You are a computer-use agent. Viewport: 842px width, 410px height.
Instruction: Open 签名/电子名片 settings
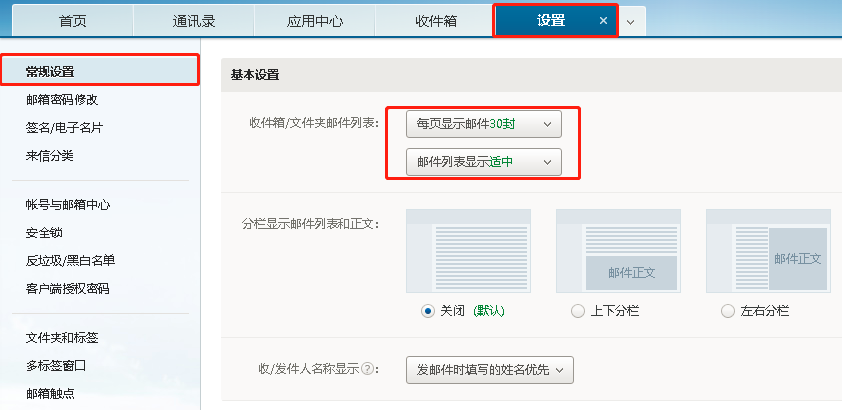point(64,128)
